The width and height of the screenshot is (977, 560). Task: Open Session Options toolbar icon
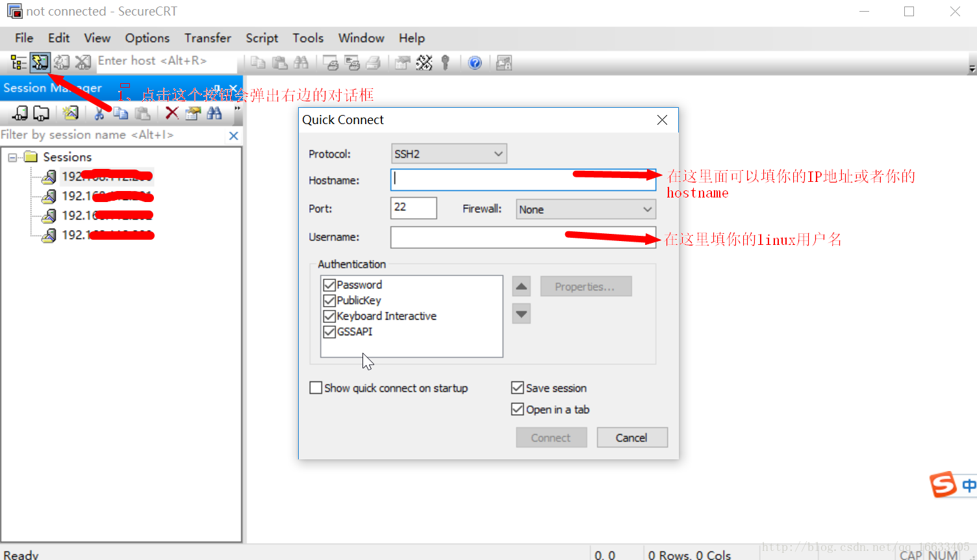(x=403, y=62)
